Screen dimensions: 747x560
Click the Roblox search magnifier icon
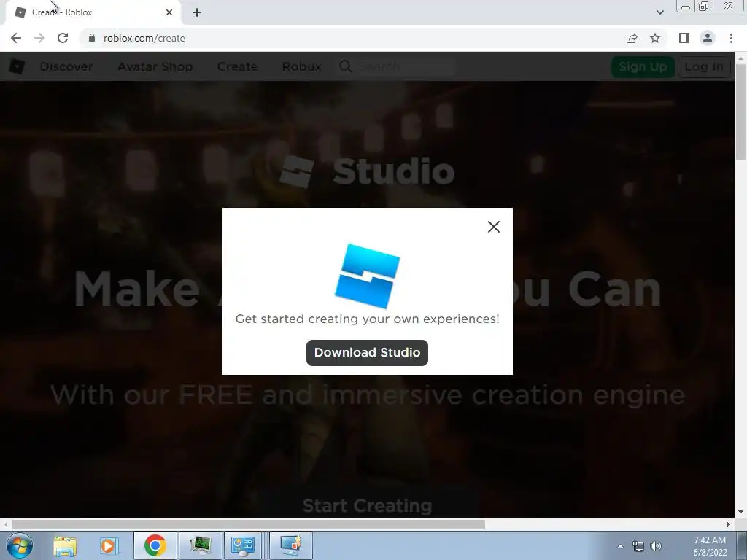(x=345, y=66)
